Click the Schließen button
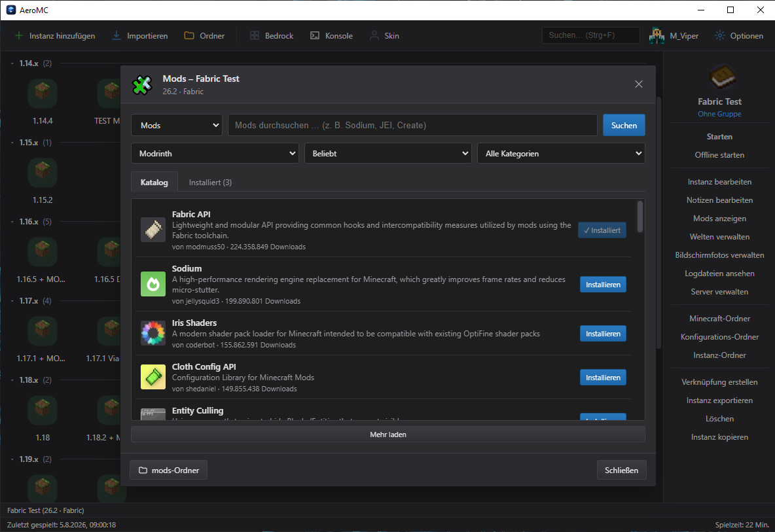775x532 pixels. pos(621,470)
